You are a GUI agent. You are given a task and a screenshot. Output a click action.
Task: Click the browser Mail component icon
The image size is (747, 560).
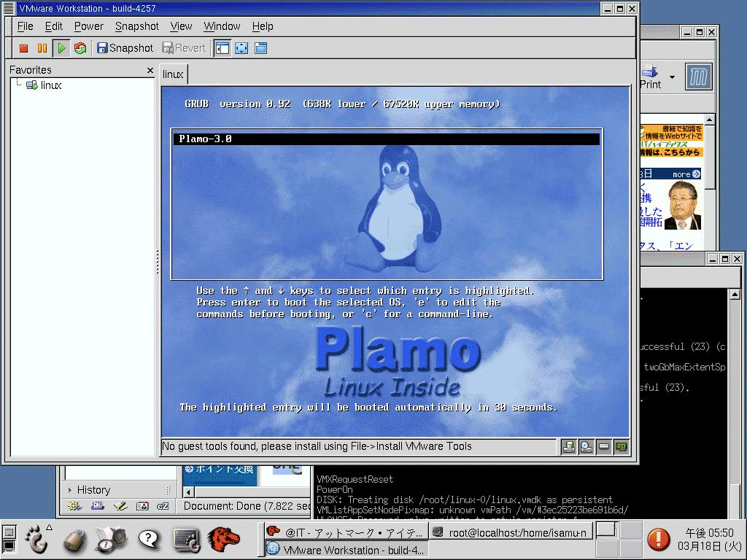click(97, 506)
